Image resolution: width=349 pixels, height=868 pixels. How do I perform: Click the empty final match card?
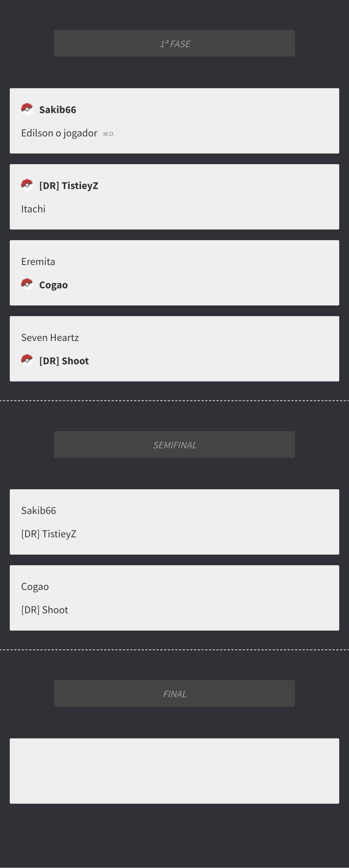click(174, 771)
